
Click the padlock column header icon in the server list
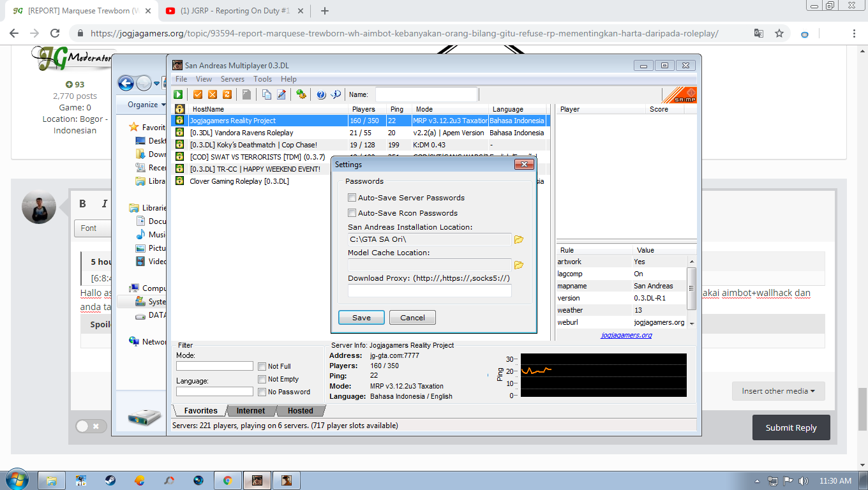point(179,109)
